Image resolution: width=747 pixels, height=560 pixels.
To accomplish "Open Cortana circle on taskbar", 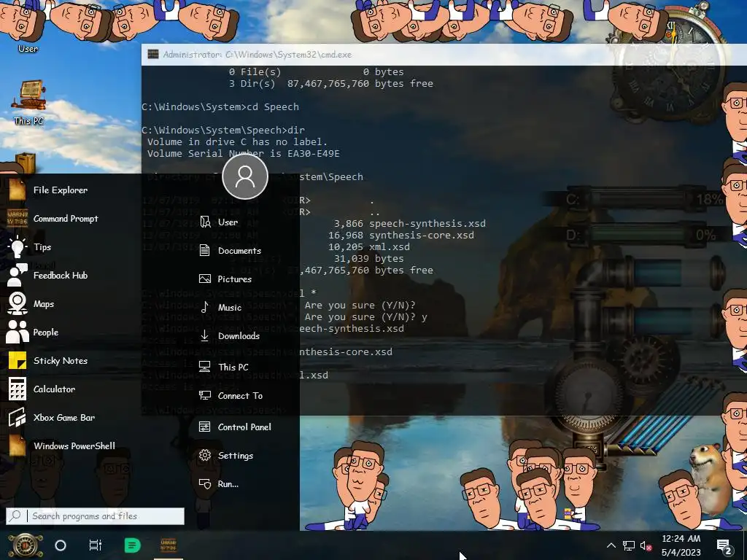I will coord(61,545).
